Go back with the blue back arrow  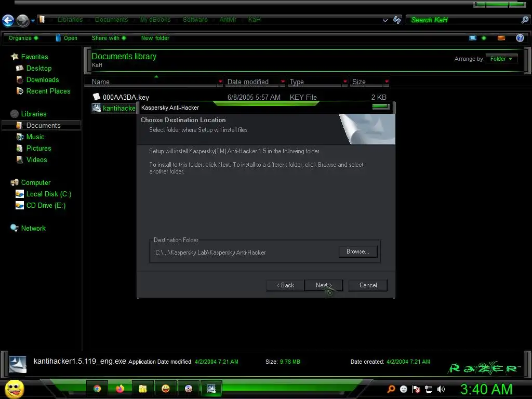pos(8,20)
